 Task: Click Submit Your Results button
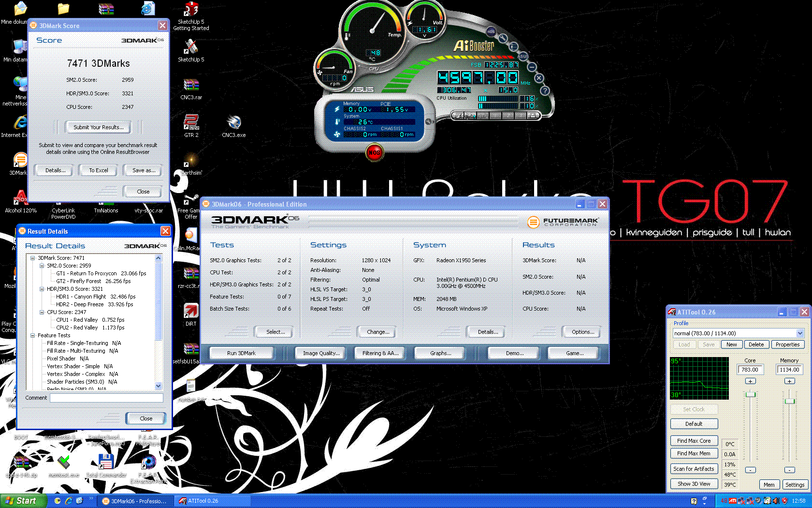[99, 127]
